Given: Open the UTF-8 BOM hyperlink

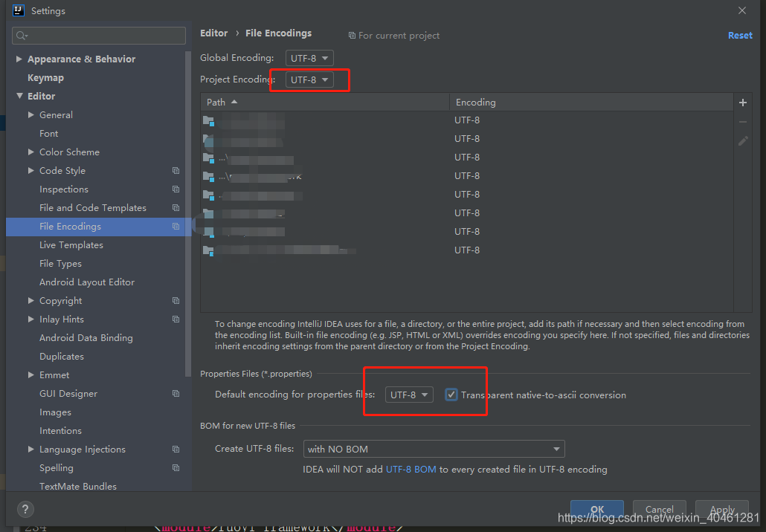Looking at the screenshot, I should [x=411, y=469].
